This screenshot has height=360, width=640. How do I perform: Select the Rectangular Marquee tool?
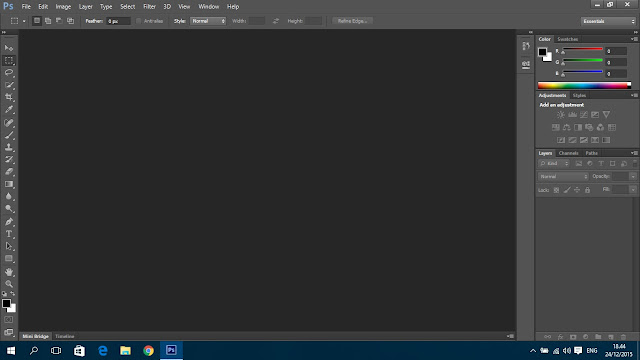pos(9,60)
